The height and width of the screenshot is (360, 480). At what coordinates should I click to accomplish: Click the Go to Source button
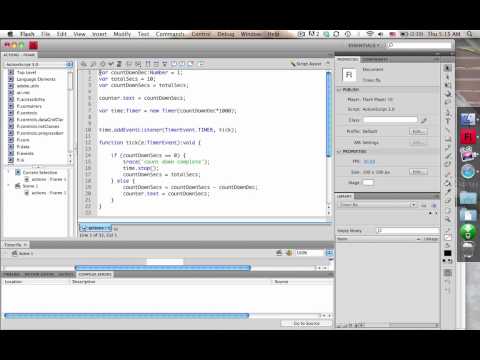307,323
